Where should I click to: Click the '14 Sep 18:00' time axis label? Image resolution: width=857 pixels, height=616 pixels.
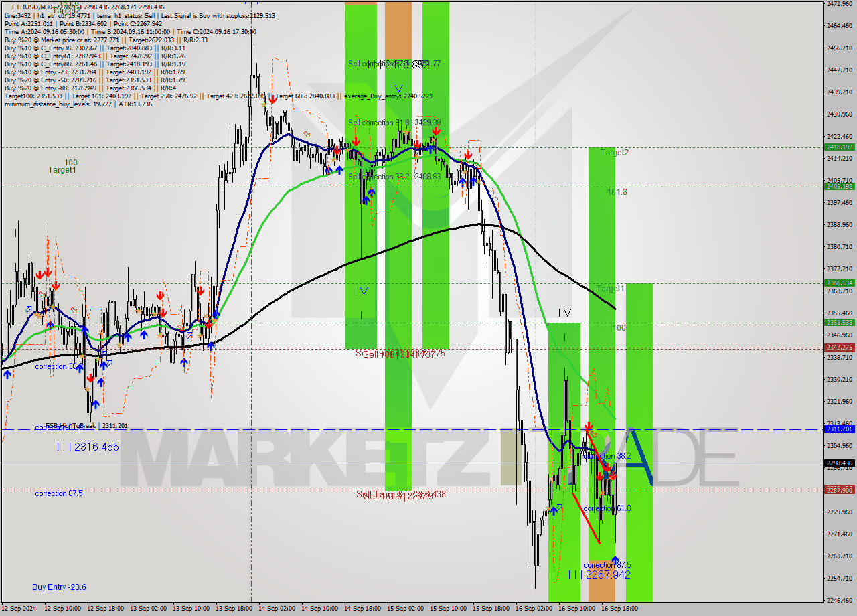pyautogui.click(x=363, y=609)
